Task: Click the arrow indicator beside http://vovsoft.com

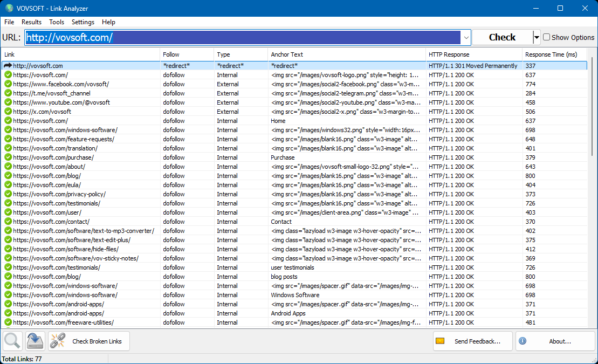Action: pos(8,65)
